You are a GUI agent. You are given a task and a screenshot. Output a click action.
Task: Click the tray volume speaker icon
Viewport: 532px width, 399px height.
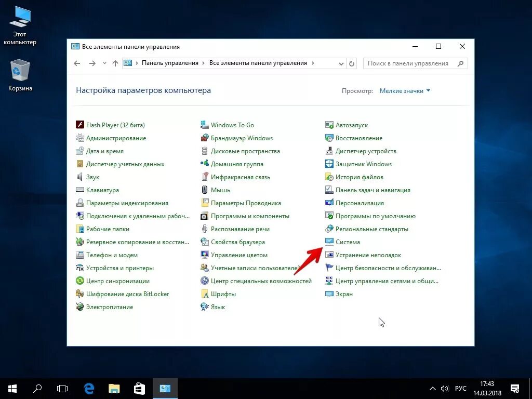(445, 389)
